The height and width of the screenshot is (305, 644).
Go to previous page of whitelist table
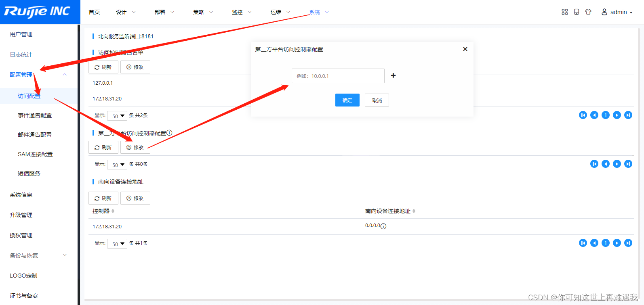(594, 115)
